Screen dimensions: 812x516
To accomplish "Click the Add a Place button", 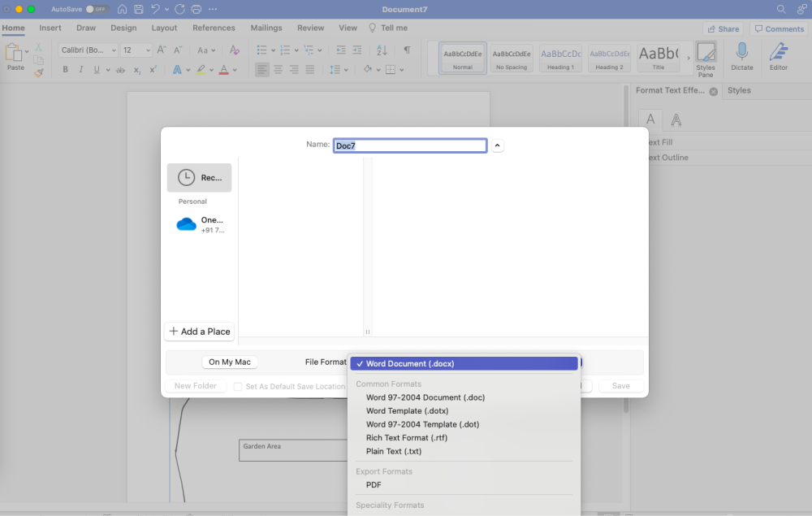I will click(199, 331).
